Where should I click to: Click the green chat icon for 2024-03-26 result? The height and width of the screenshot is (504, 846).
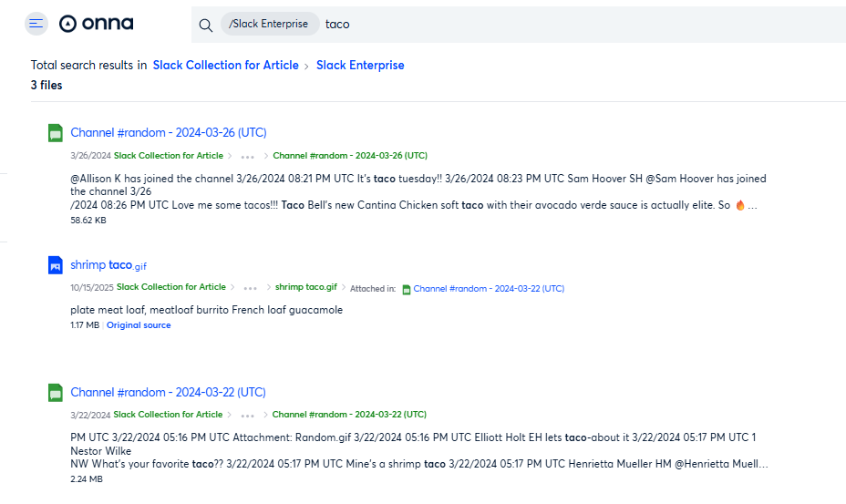coord(56,133)
